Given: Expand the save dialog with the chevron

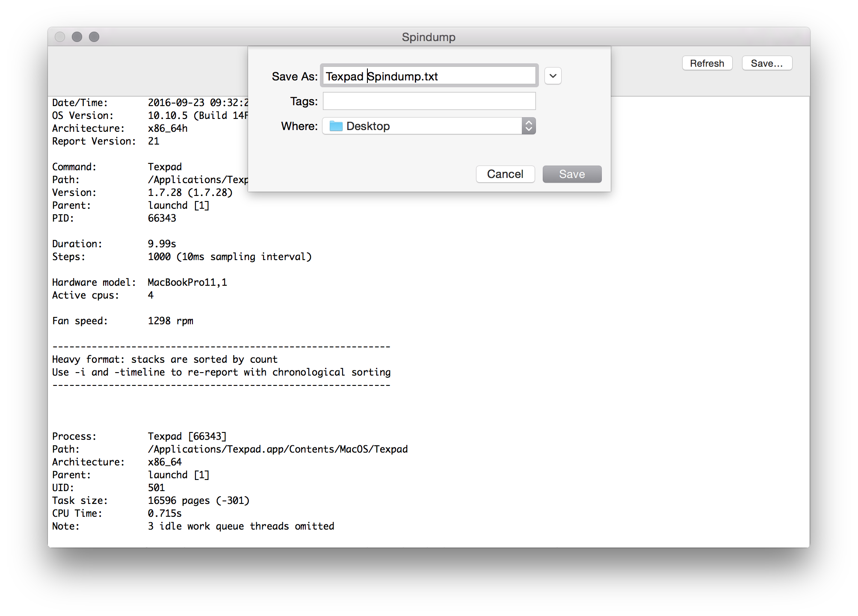Looking at the screenshot, I should (553, 76).
